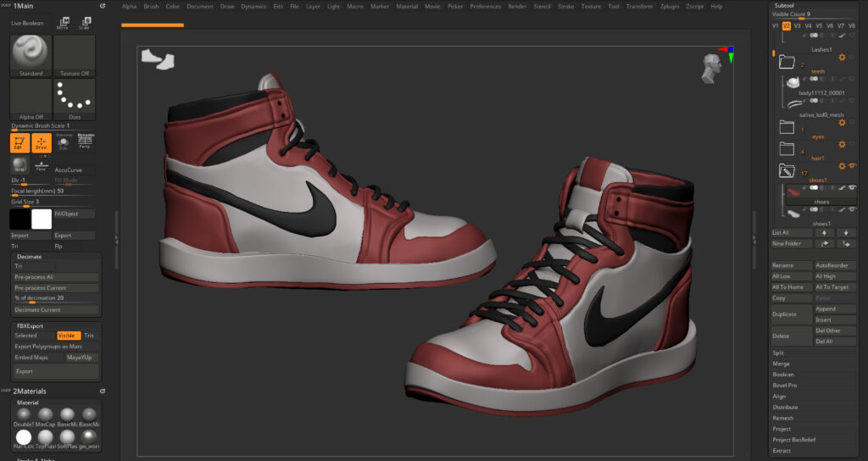Click the move subtool up arrow
Image resolution: width=868 pixels, height=461 pixels.
pos(824,233)
